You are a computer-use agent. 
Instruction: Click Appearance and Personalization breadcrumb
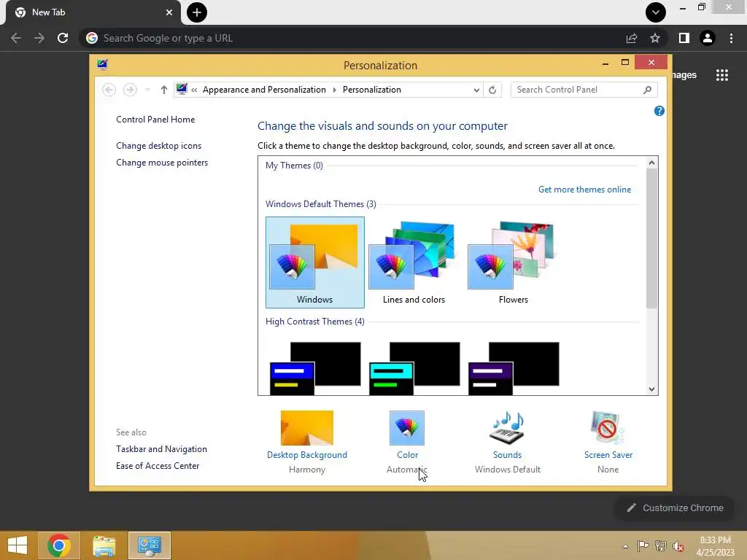(x=264, y=90)
